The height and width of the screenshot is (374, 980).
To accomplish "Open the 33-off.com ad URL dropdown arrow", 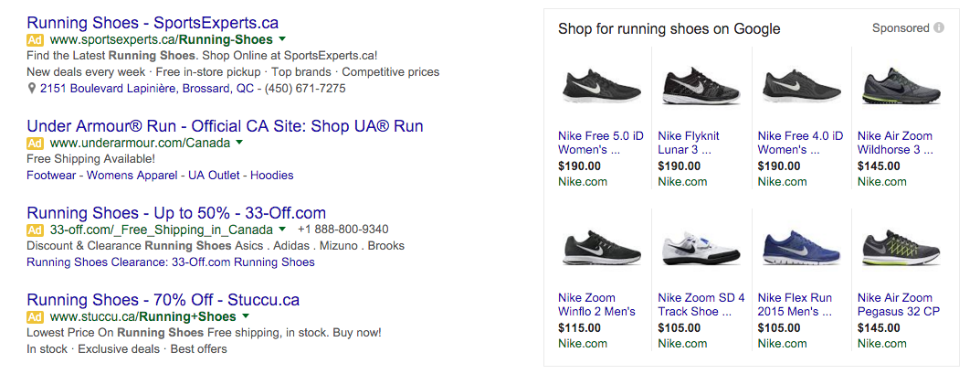I will point(282,230).
